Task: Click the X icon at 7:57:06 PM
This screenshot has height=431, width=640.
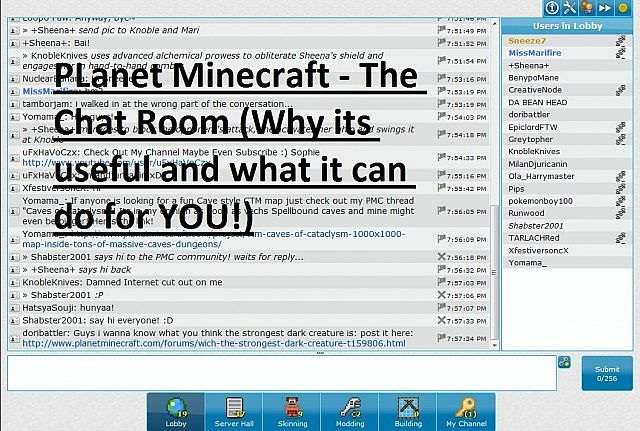Action: pyautogui.click(x=441, y=295)
